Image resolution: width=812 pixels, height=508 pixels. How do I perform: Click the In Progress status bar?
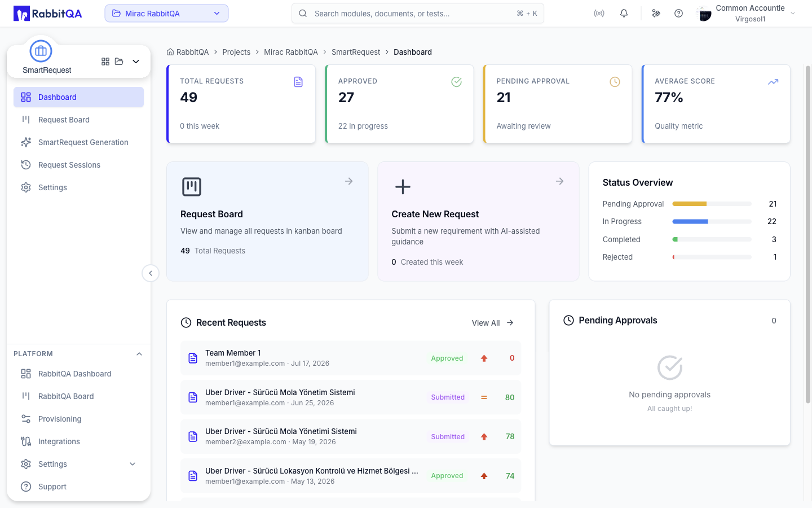point(712,222)
